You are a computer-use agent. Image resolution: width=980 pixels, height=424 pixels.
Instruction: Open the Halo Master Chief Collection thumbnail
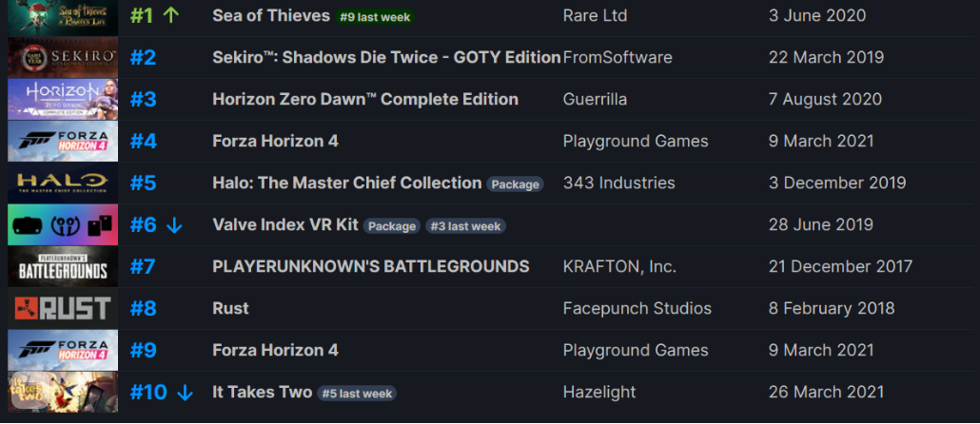(x=63, y=183)
